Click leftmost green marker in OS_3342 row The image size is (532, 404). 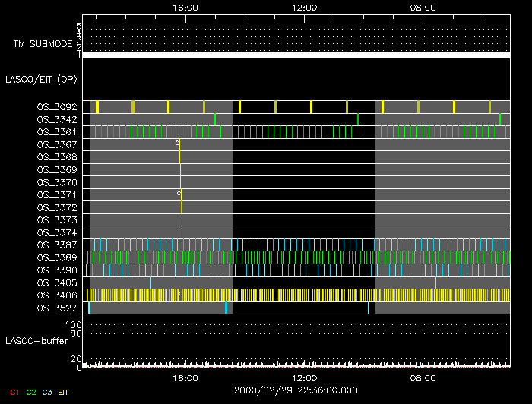[x=215, y=119]
